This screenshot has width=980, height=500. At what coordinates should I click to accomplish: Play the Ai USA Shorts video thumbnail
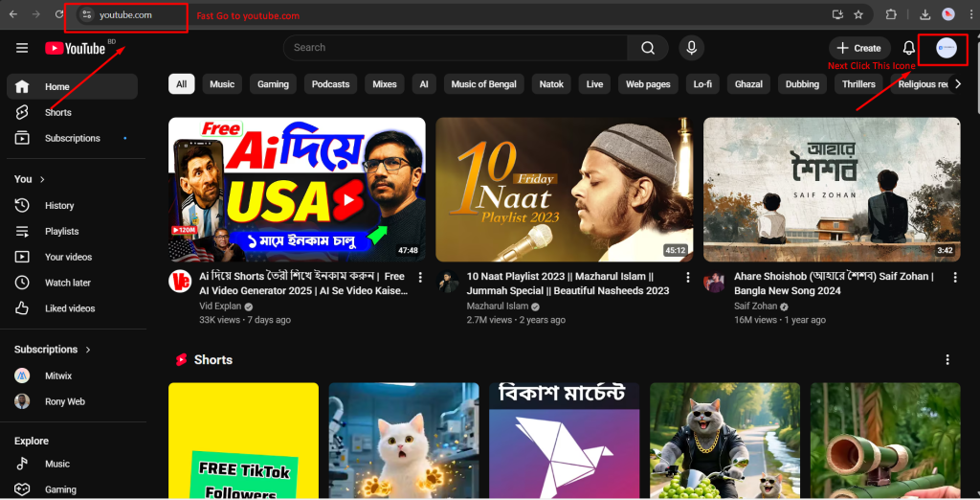(x=297, y=190)
